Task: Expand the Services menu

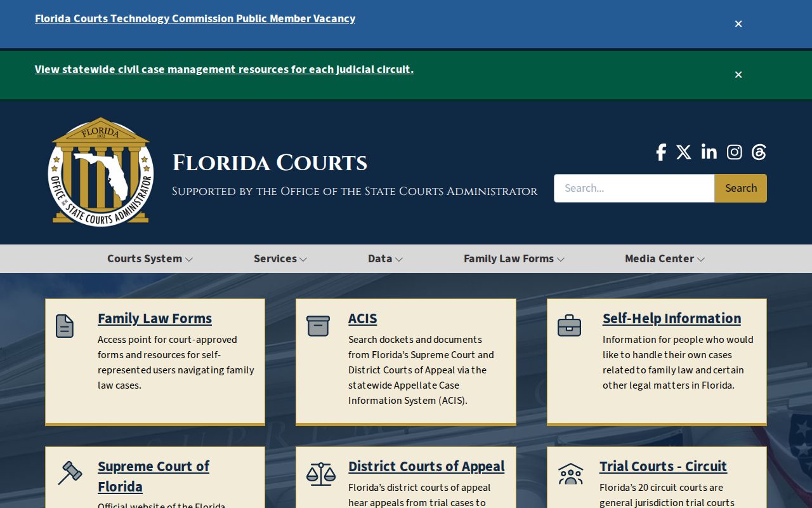Action: [x=280, y=258]
